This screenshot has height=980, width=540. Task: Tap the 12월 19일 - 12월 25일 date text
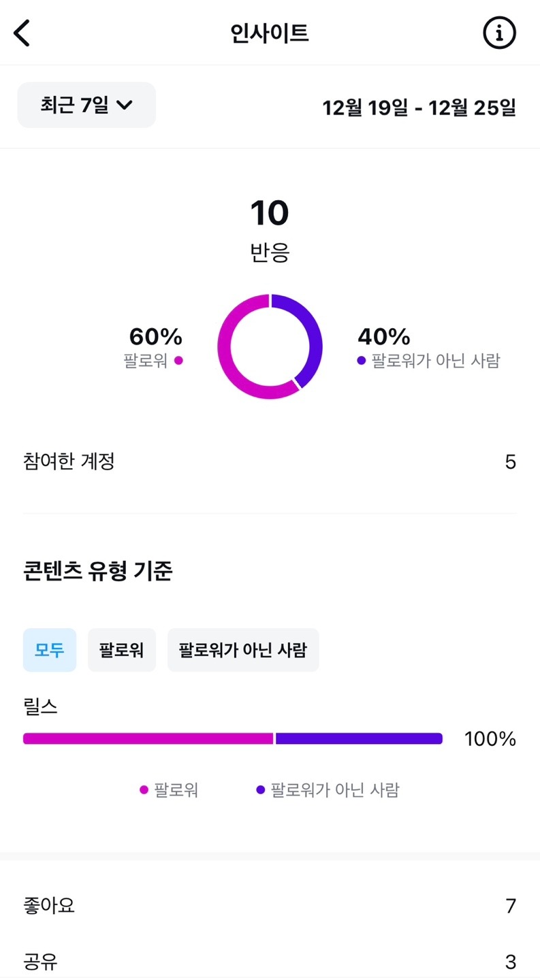click(419, 108)
